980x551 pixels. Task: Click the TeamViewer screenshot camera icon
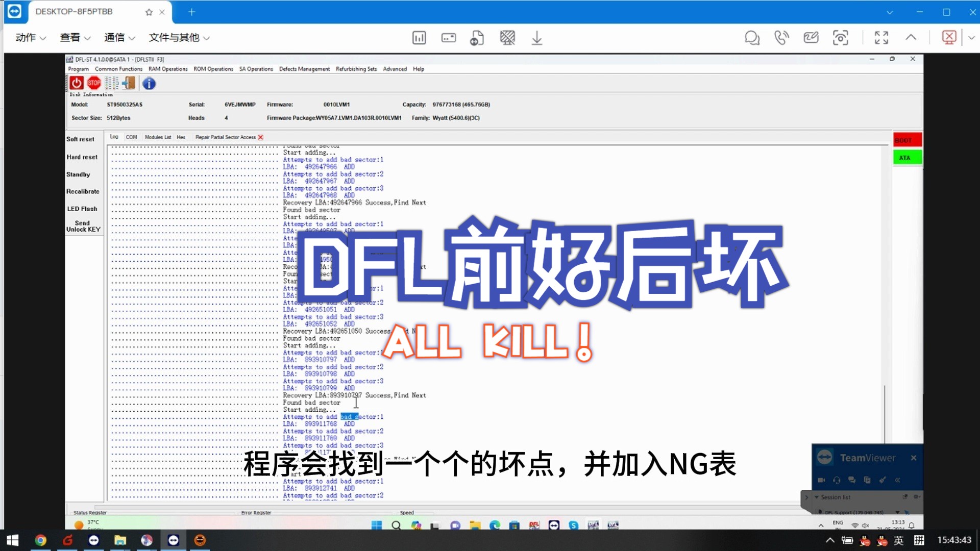(840, 38)
